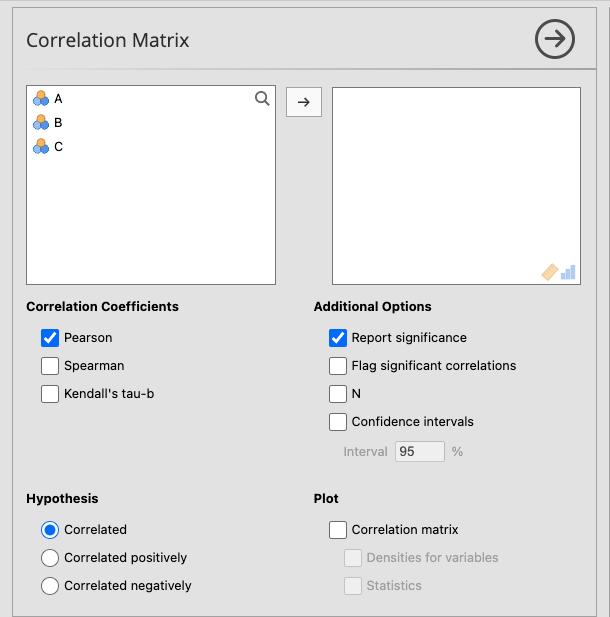Enable Kendall's tau-b coefficient

[x=50, y=394]
